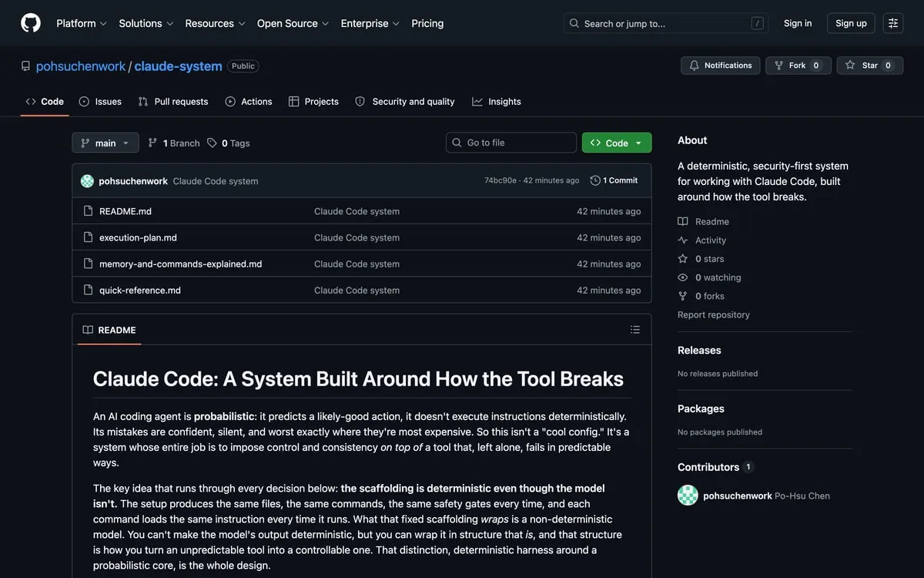Image resolution: width=924 pixels, height=578 pixels.
Task: Switch to the Issues tab
Action: point(100,102)
